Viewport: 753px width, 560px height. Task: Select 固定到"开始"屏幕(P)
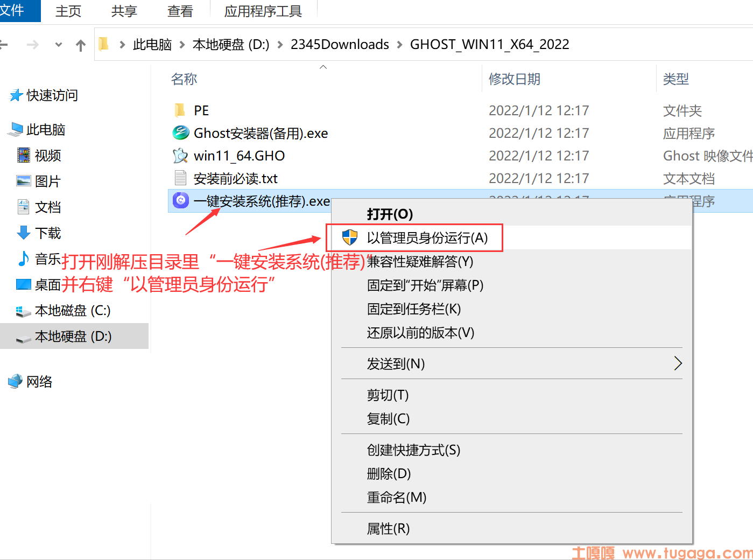512,285
